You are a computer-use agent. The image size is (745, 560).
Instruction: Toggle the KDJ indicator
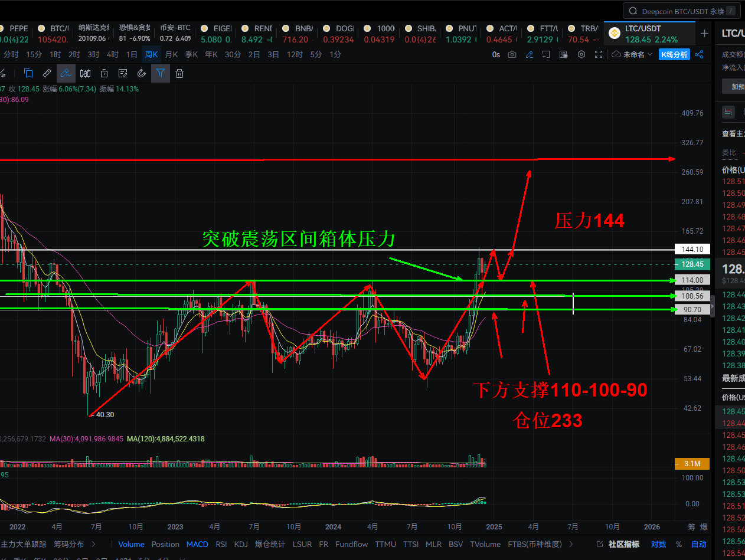(x=241, y=544)
